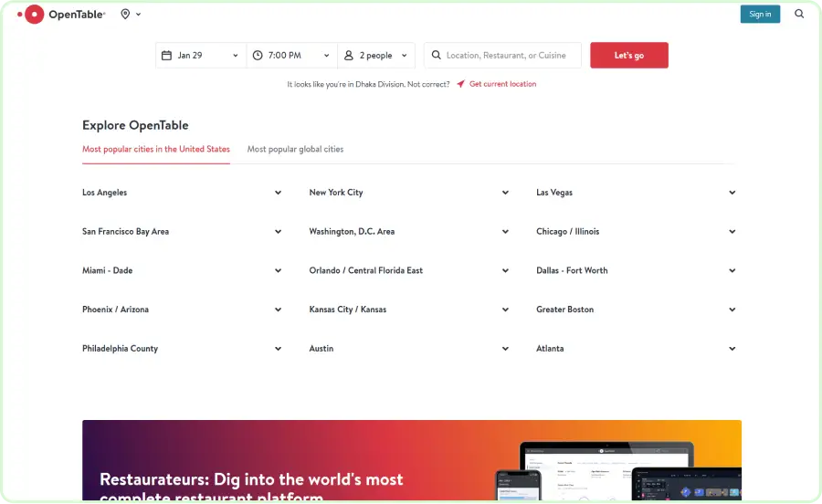Click the New York City label
This screenshot has width=822, height=504.
(x=336, y=193)
